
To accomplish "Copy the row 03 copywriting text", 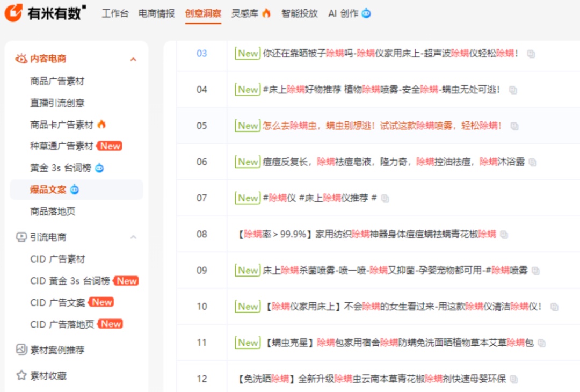I will (531, 54).
